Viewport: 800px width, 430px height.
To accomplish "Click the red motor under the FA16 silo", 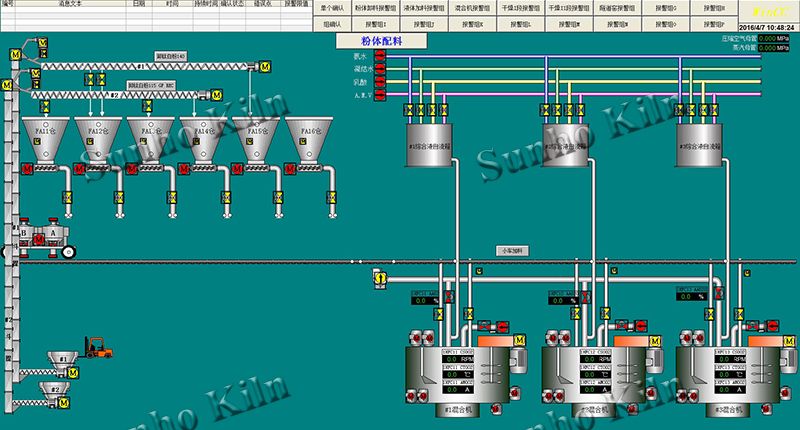I will [x=290, y=169].
